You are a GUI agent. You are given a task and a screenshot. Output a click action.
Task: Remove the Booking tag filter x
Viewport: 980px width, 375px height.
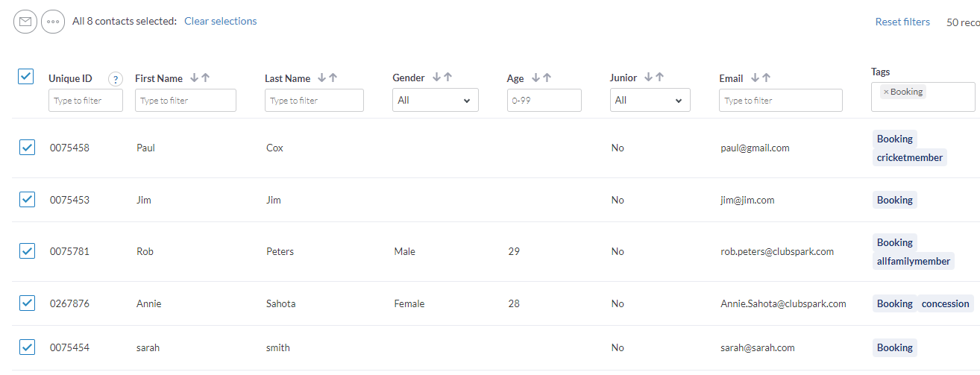[x=886, y=92]
